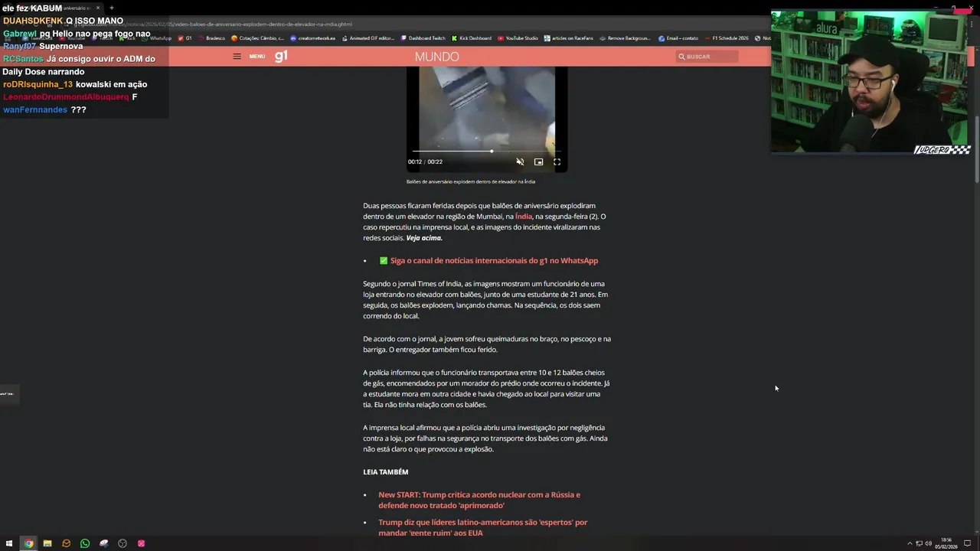The image size is (980, 551).
Task: Click the paragraph starting 'A polícia informou'
Action: tap(486, 389)
